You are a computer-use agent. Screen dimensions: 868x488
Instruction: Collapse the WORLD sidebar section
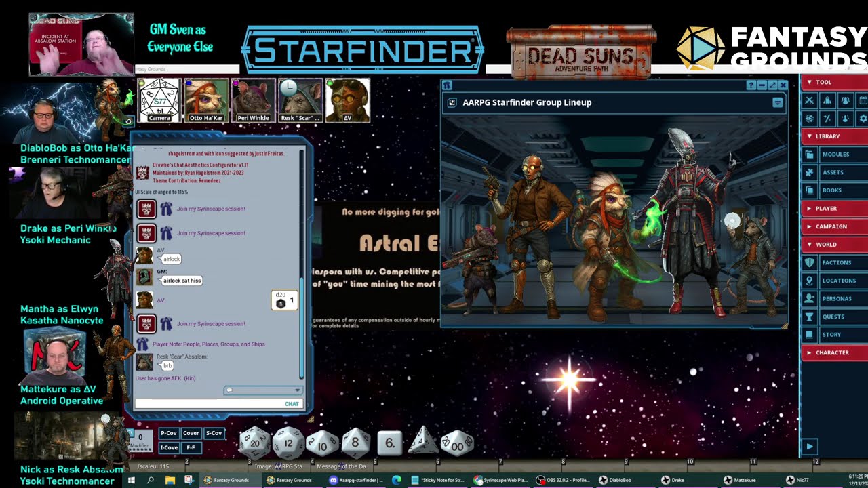(x=834, y=244)
